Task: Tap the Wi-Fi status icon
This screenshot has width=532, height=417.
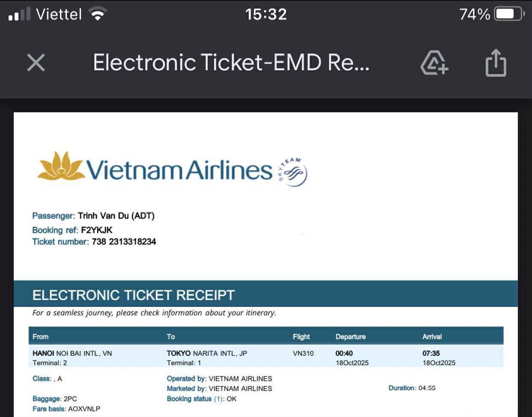Action: pos(98,14)
